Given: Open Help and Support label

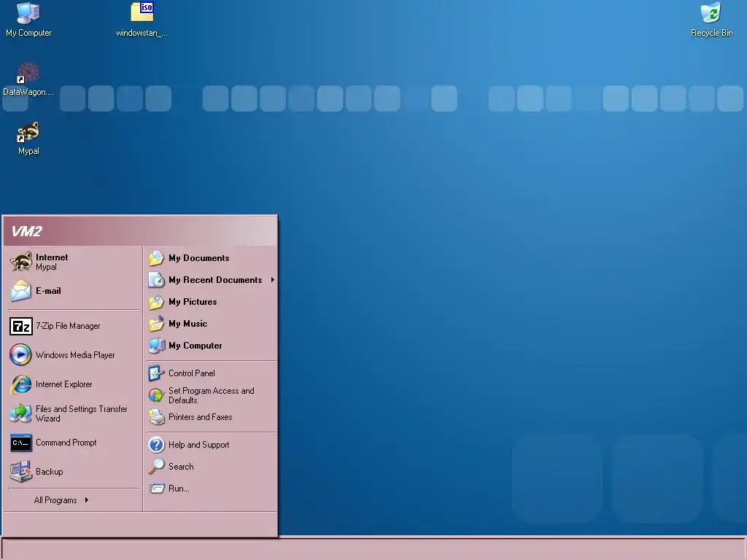Looking at the screenshot, I should [x=198, y=445].
